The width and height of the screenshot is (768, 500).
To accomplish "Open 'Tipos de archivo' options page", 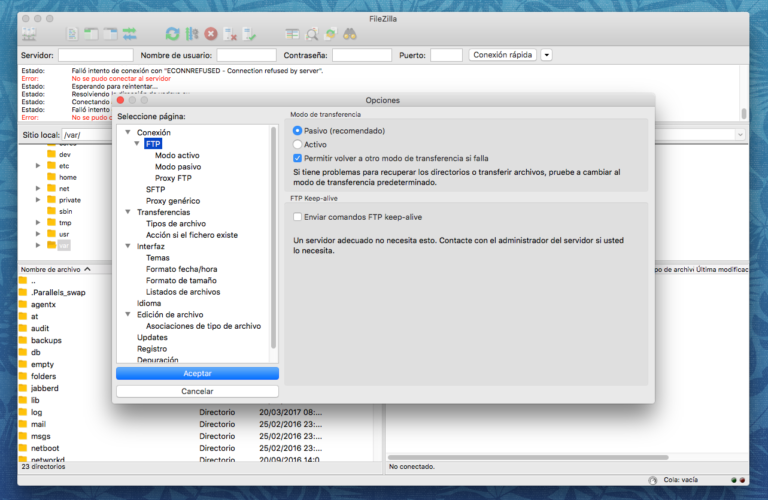I will [176, 223].
